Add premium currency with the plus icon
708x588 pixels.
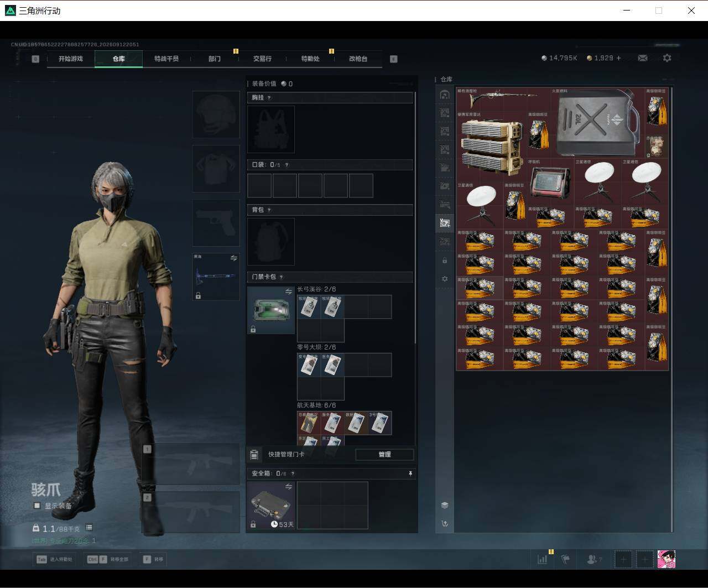618,58
